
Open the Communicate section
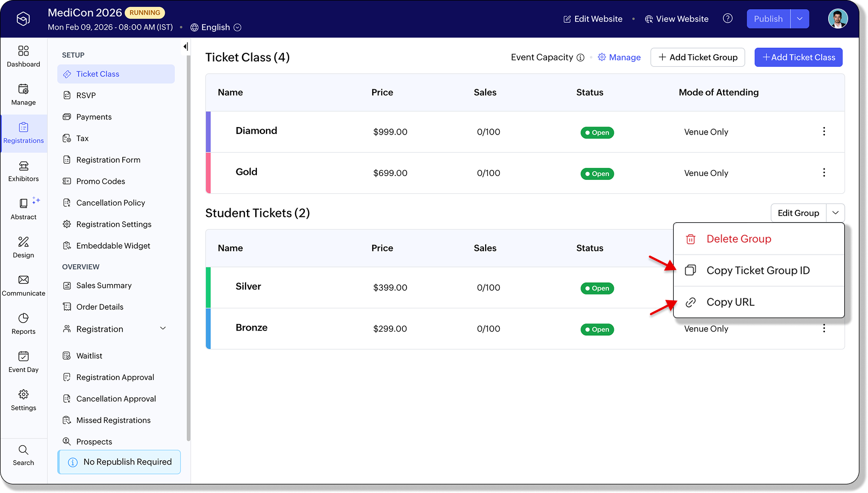(24, 286)
